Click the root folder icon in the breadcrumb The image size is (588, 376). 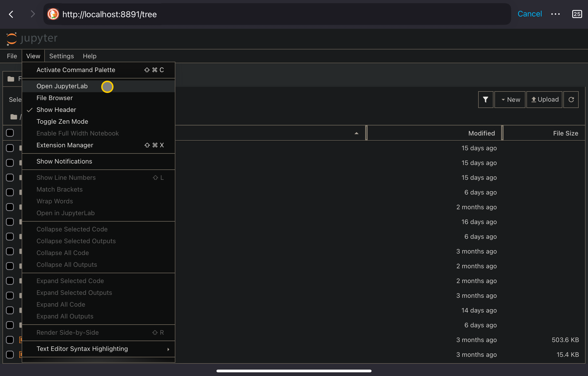coord(14,117)
